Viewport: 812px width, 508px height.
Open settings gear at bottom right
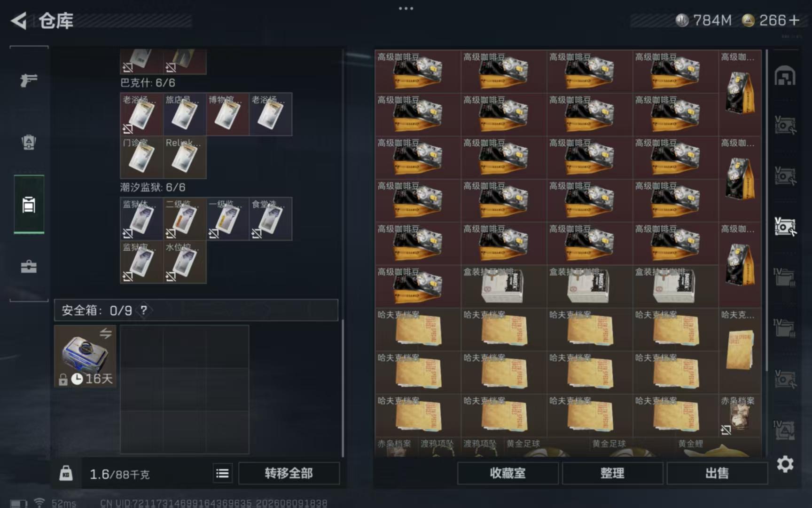click(x=785, y=464)
